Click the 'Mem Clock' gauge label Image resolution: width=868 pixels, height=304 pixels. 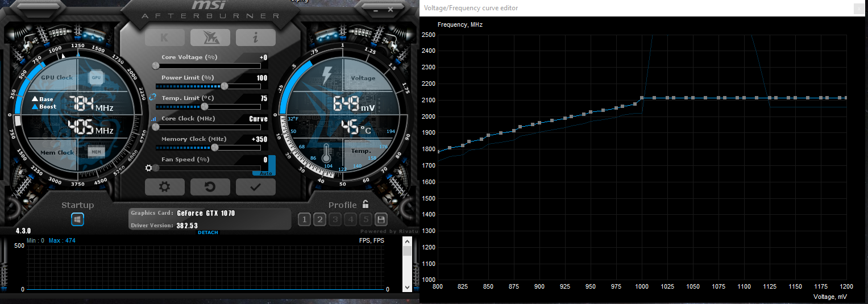click(57, 152)
